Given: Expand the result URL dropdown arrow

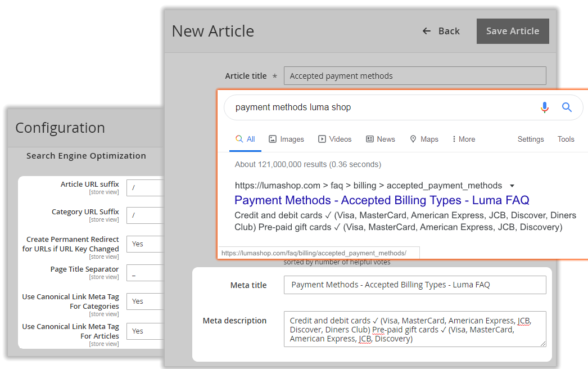Looking at the screenshot, I should (512, 186).
